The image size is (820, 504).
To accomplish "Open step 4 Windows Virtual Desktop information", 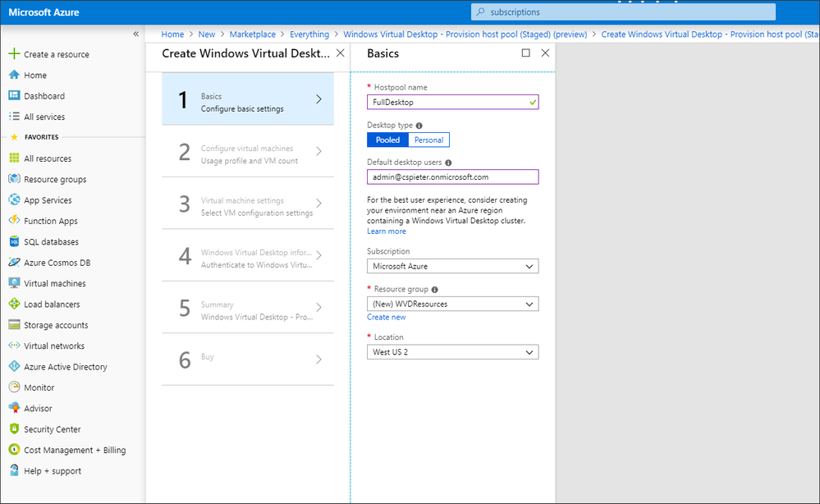I will point(248,255).
